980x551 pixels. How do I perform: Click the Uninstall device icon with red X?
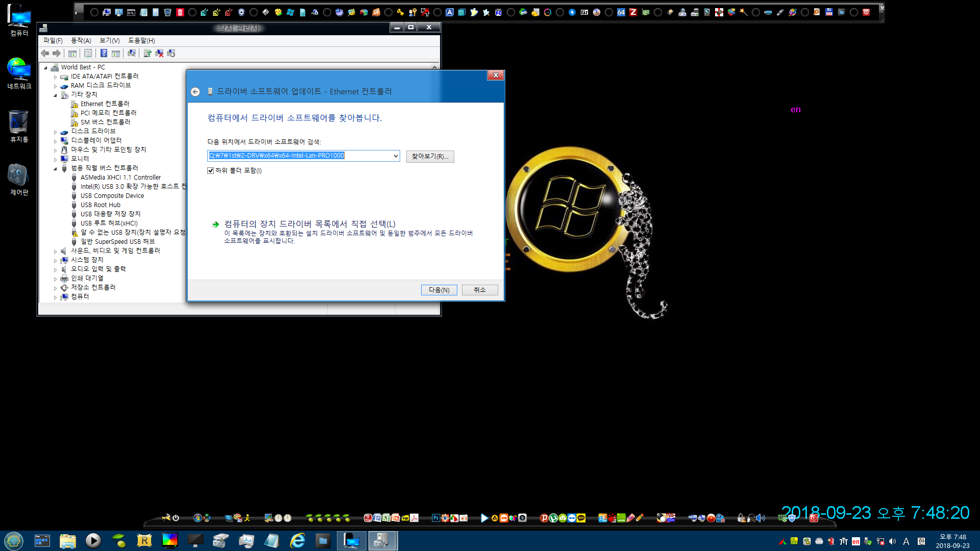[159, 53]
